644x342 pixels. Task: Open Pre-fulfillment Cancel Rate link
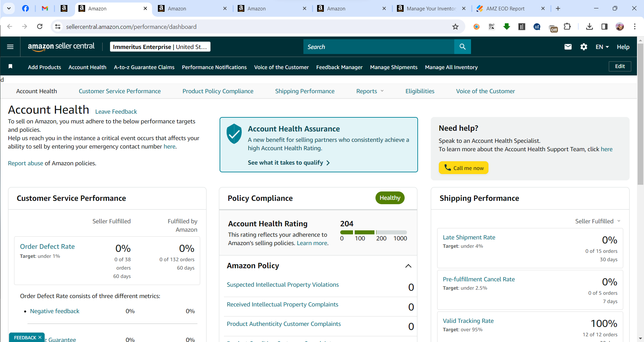pyautogui.click(x=479, y=279)
